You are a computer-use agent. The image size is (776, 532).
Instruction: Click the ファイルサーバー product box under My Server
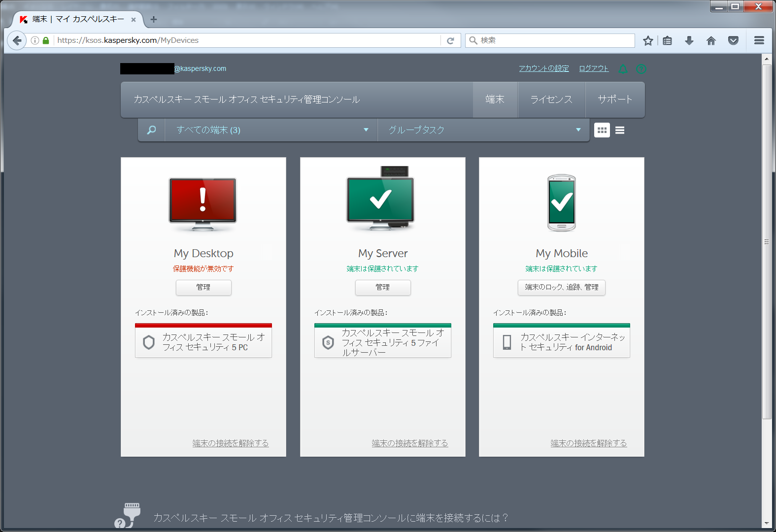coord(383,340)
